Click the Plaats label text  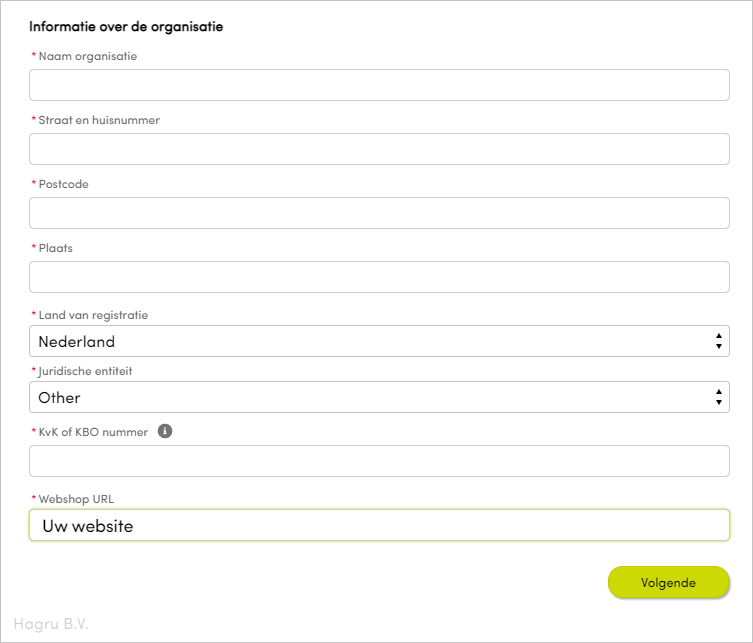click(56, 248)
